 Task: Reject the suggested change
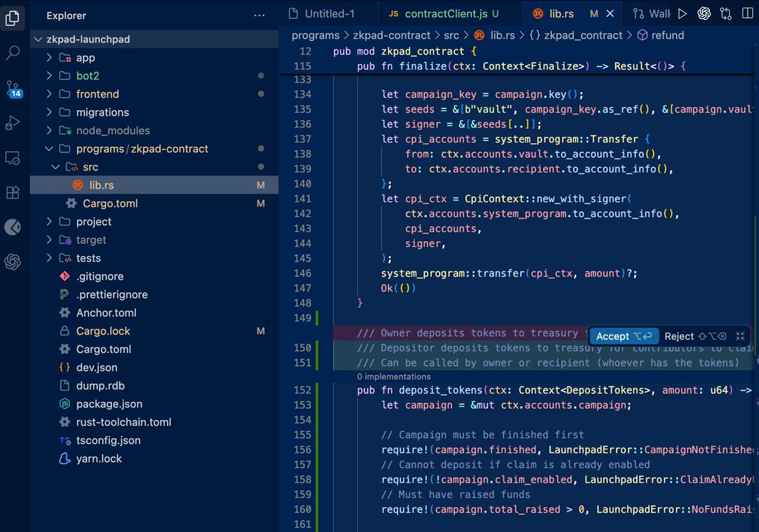(x=696, y=337)
